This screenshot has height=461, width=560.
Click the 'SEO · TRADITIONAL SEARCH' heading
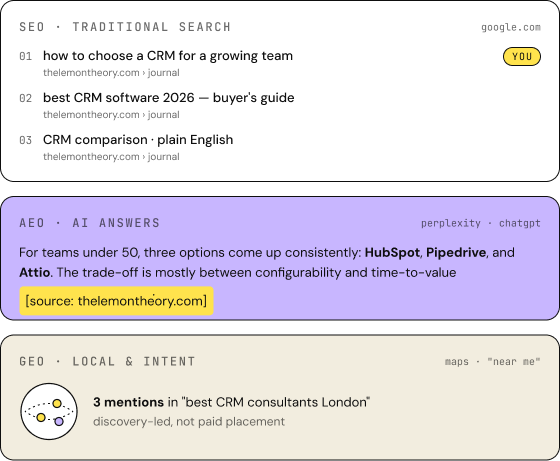point(125,27)
